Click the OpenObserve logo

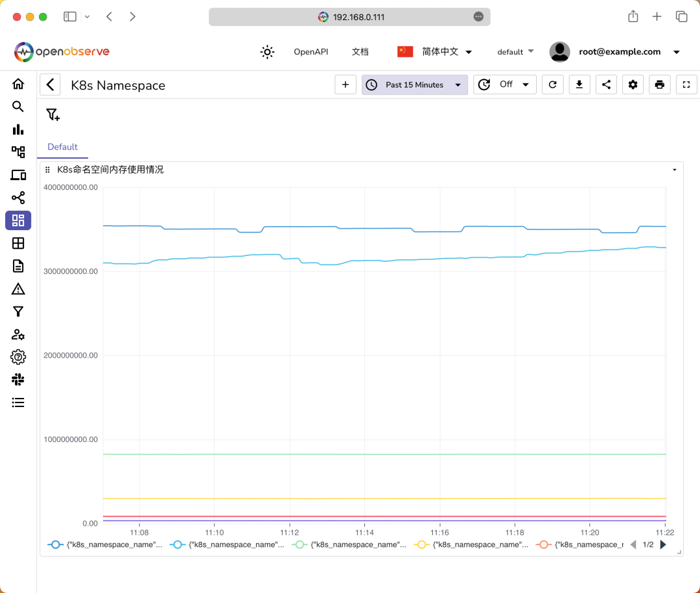[62, 52]
